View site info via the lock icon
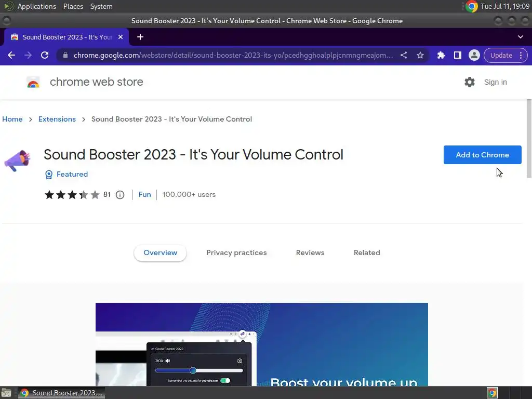Image resolution: width=532 pixels, height=399 pixels. [65, 55]
